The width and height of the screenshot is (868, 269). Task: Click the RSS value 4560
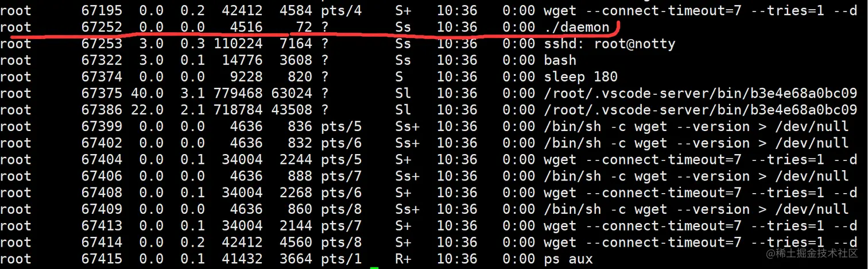296,243
